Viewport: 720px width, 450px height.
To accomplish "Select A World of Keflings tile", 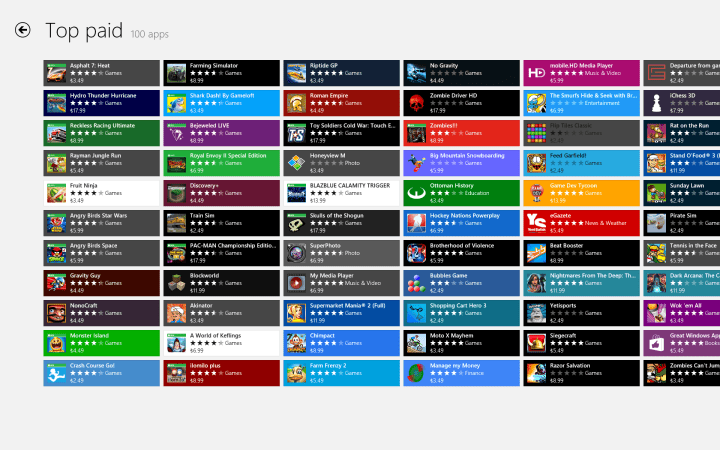I will click(221, 343).
